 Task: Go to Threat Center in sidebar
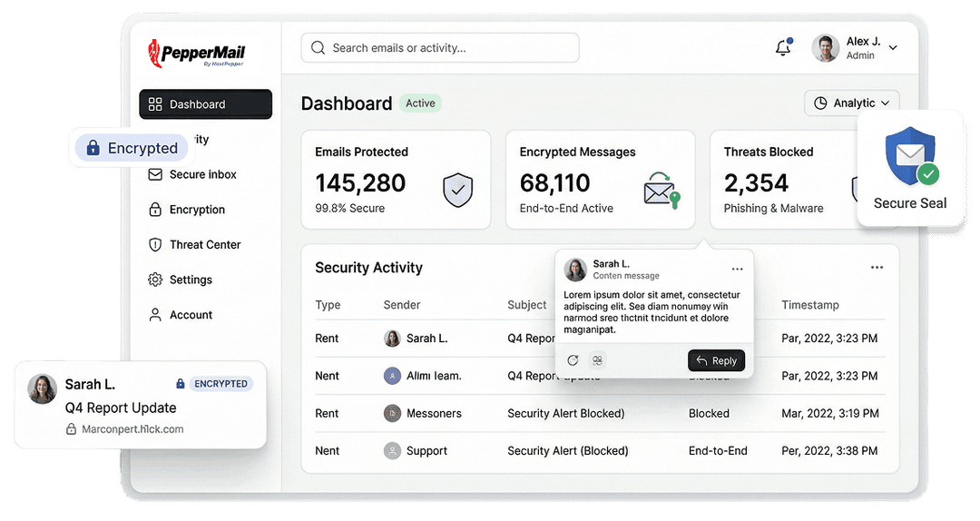coord(204,245)
